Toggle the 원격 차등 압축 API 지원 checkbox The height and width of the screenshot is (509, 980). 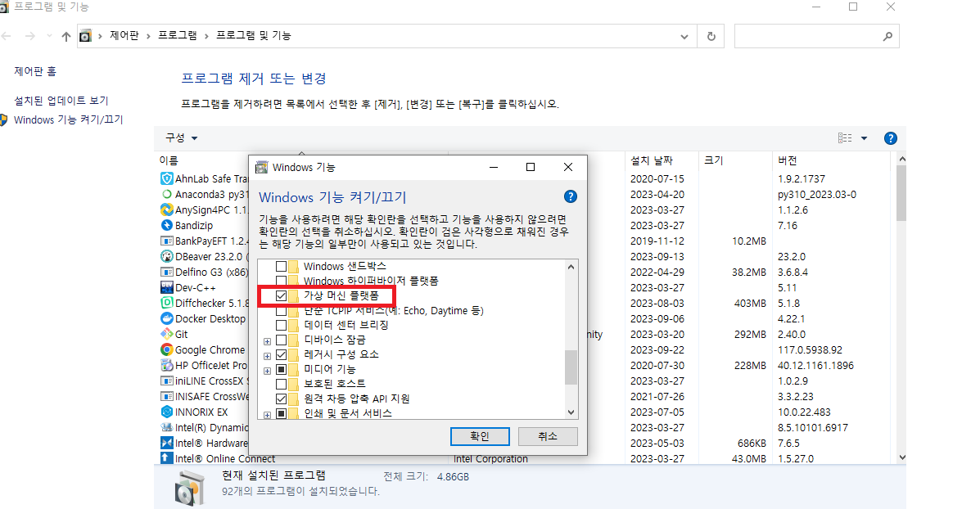click(282, 399)
